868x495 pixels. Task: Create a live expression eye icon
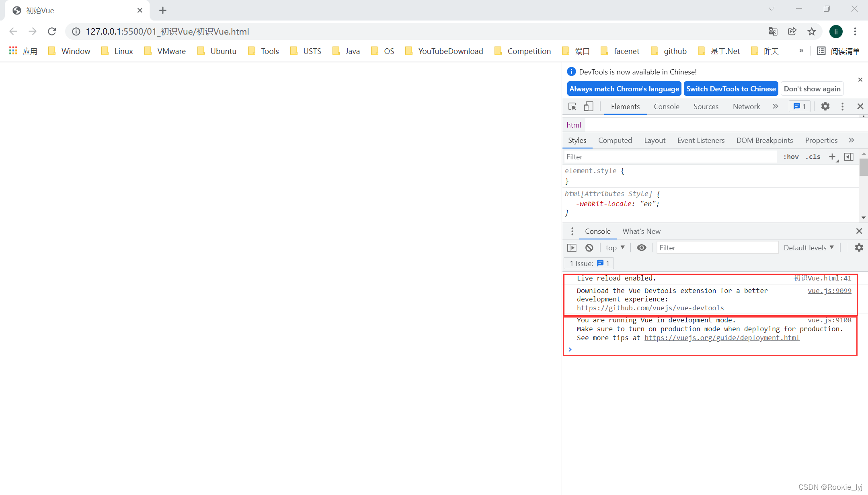tap(642, 248)
